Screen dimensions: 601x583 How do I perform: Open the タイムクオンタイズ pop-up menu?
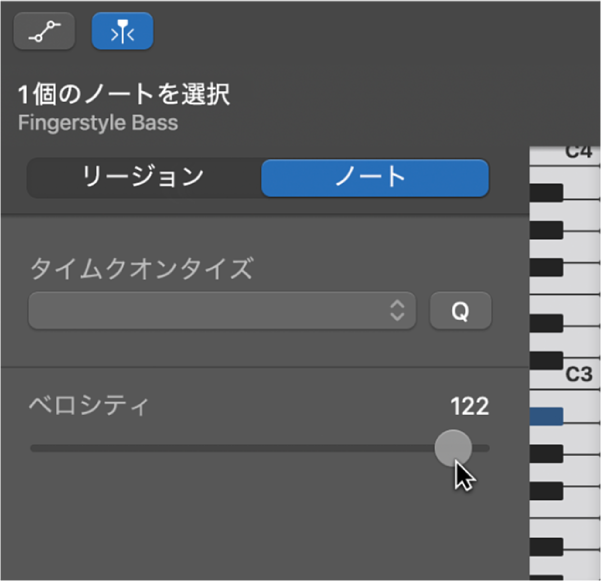(222, 310)
